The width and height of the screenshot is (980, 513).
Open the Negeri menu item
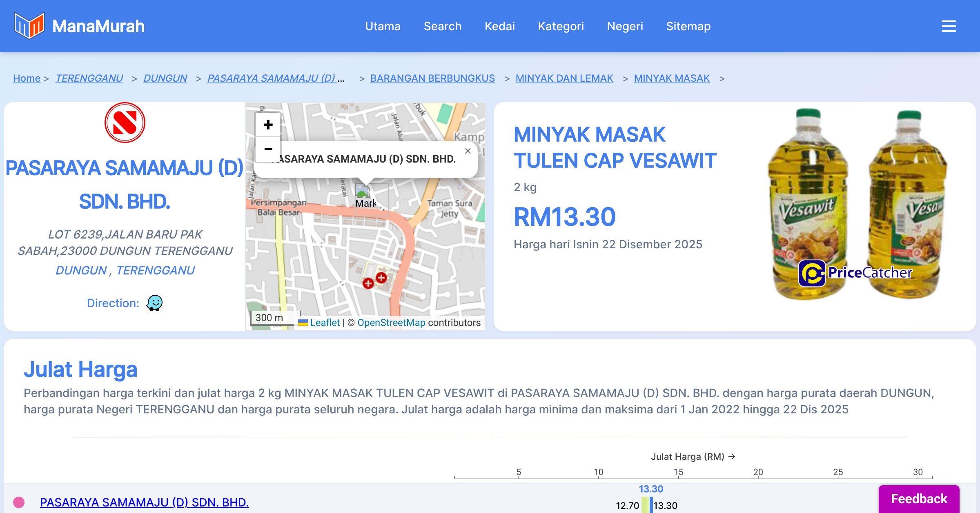pos(625,26)
